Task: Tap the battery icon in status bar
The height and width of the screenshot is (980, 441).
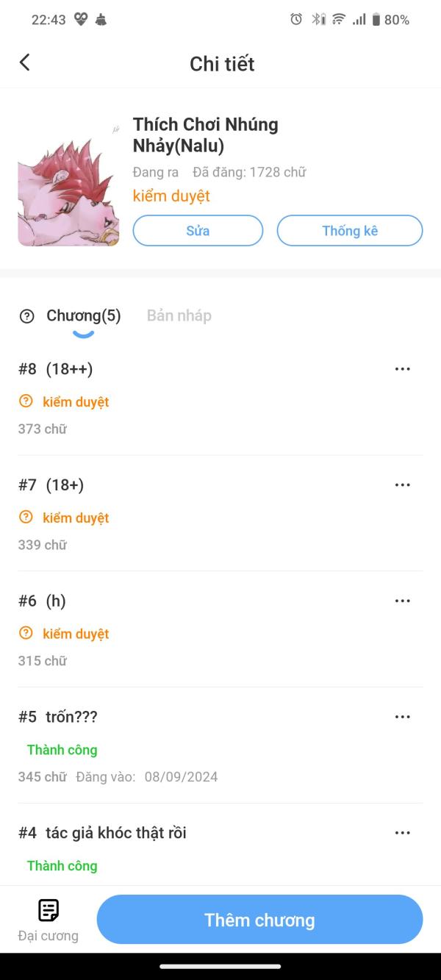Action: pyautogui.click(x=376, y=20)
